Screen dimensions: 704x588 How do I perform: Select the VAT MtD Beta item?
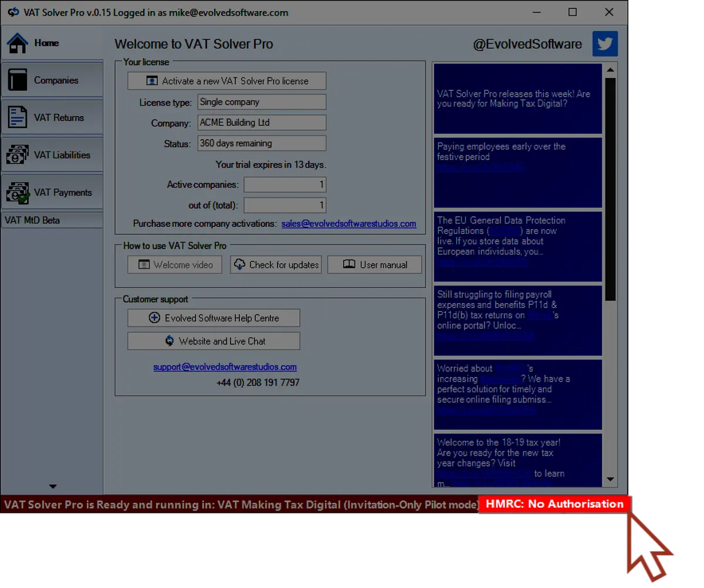pos(52,220)
